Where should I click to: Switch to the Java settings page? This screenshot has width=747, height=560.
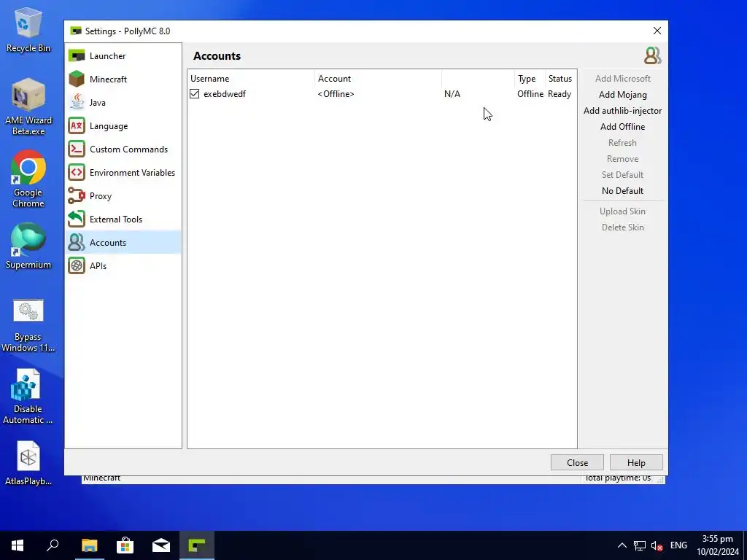click(123, 102)
